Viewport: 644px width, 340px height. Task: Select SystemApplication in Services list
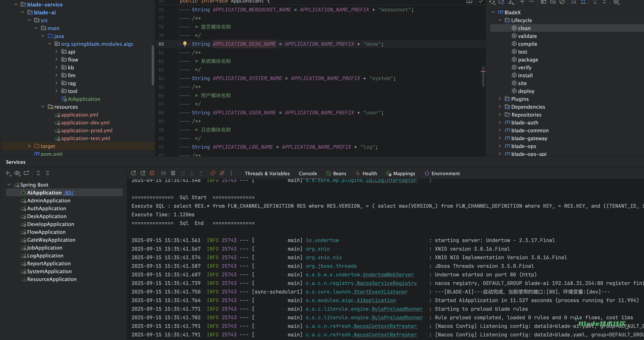tap(49, 271)
